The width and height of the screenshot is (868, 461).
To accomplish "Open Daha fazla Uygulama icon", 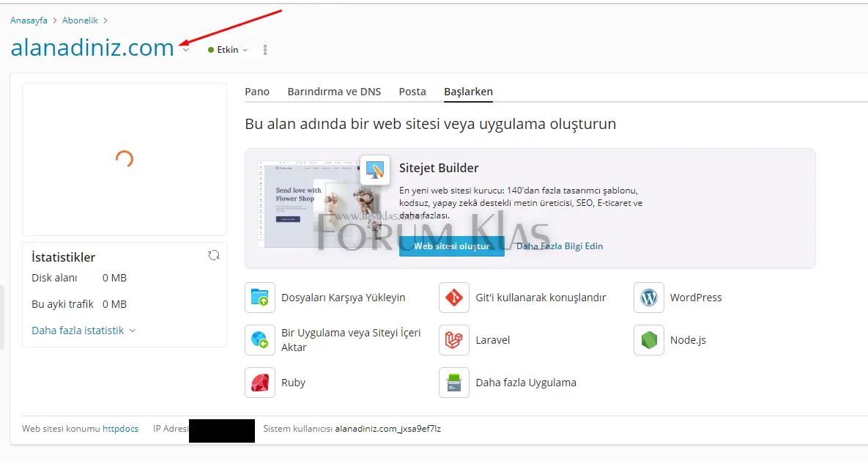I will coord(454,383).
